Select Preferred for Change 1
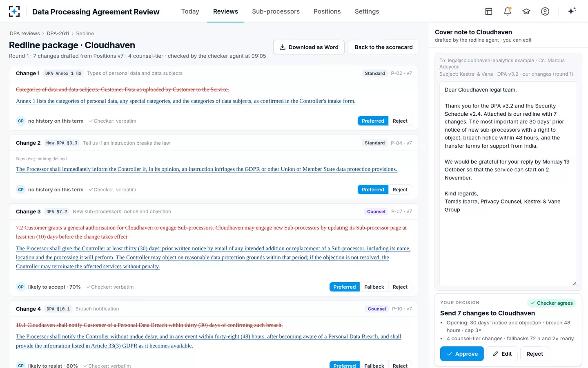588x368 pixels. [x=373, y=121]
